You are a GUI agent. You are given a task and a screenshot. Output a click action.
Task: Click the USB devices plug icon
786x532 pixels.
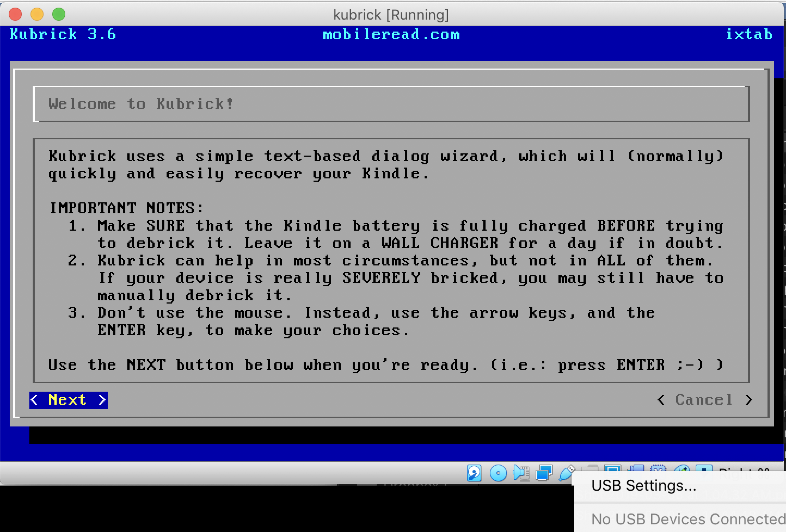click(566, 472)
